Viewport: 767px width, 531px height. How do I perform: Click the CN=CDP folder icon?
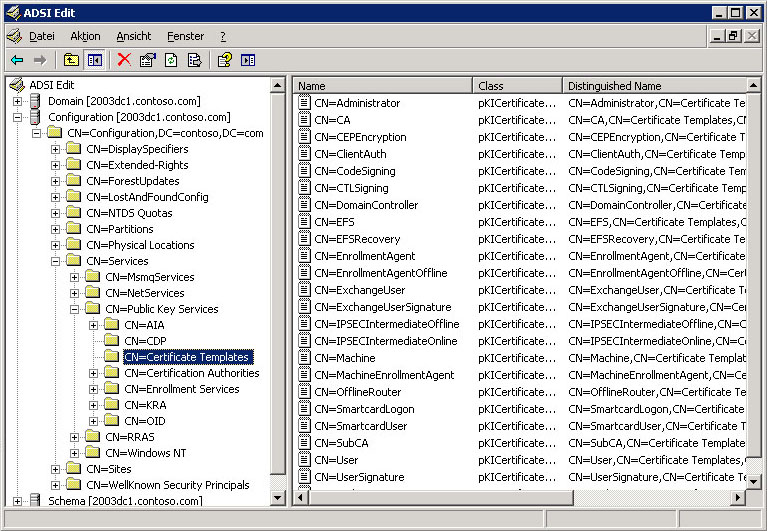click(x=112, y=340)
